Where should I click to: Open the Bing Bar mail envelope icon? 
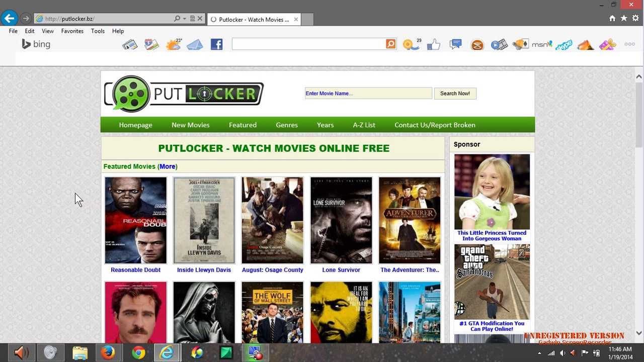coord(195,45)
